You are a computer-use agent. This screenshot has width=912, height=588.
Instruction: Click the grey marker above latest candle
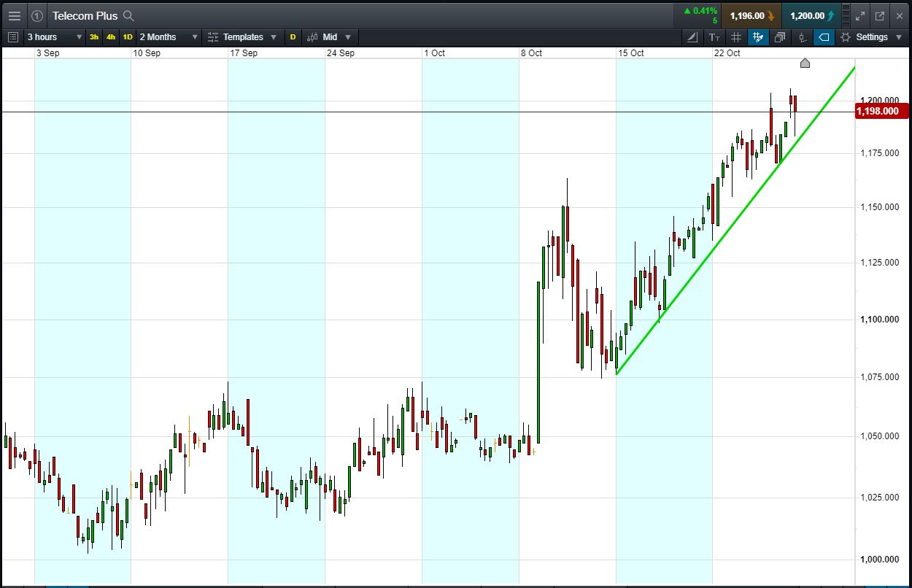click(805, 63)
